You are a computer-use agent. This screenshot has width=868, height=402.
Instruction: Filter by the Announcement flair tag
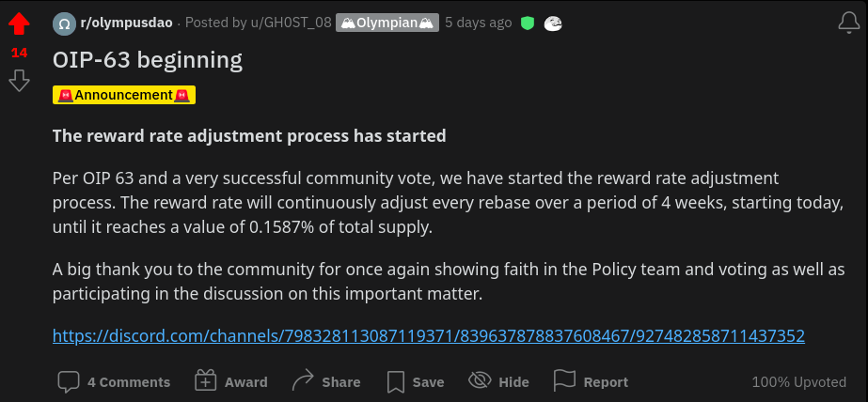click(124, 95)
